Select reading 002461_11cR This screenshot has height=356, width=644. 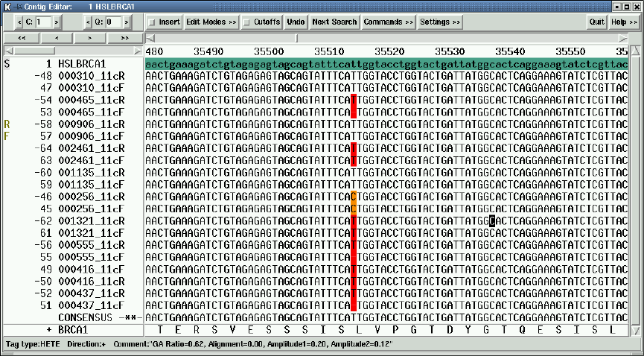pos(91,148)
